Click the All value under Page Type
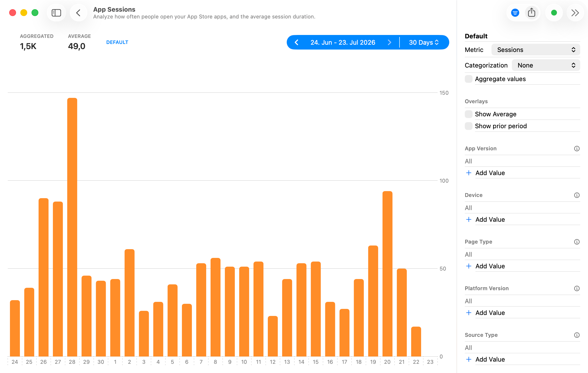 468,255
